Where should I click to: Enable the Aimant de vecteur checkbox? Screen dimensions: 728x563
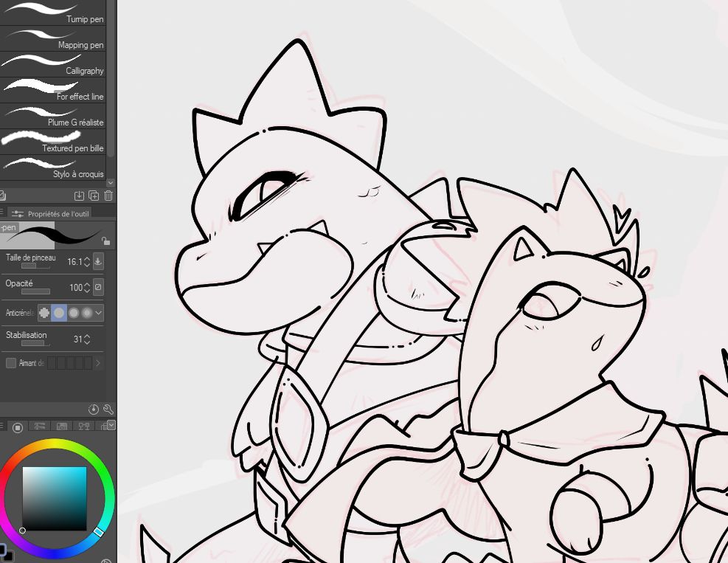pyautogui.click(x=10, y=363)
